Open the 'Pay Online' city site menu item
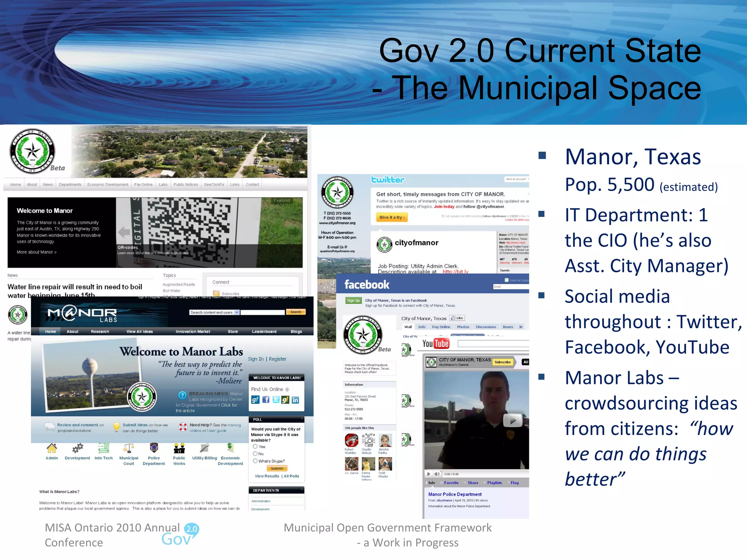The width and height of the screenshot is (747, 560). click(x=143, y=184)
